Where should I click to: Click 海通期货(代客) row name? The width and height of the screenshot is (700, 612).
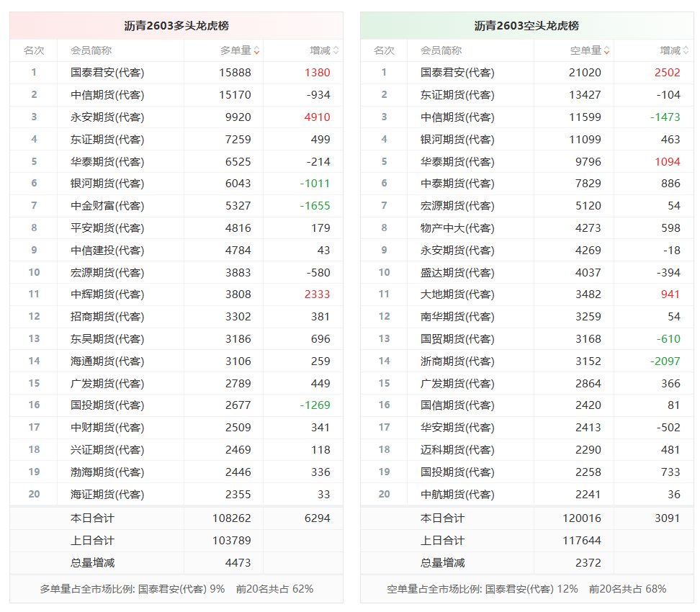tap(107, 361)
